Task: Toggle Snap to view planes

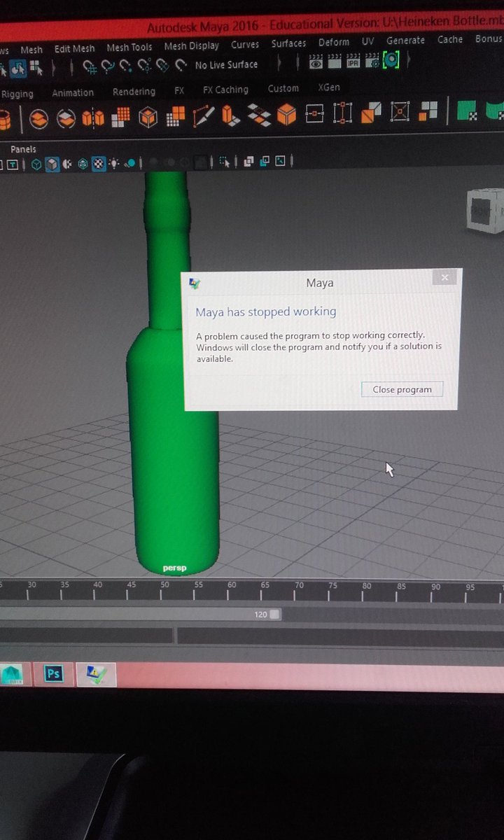Action: [x=162, y=65]
